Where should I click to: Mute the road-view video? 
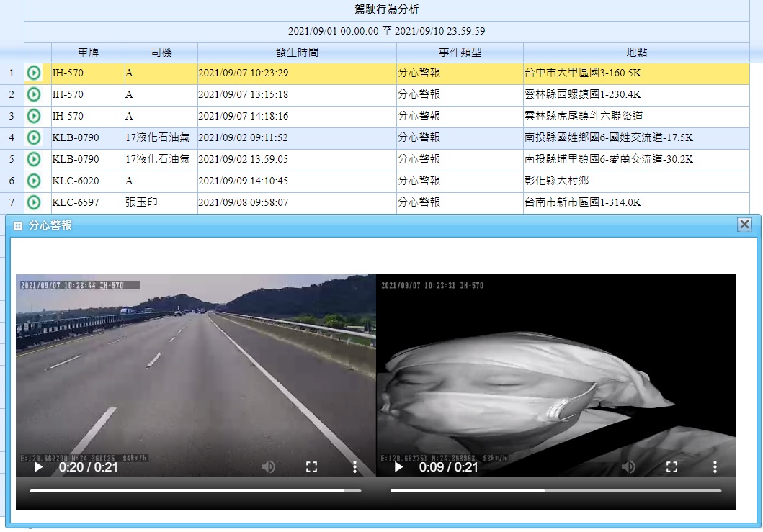pos(268,467)
